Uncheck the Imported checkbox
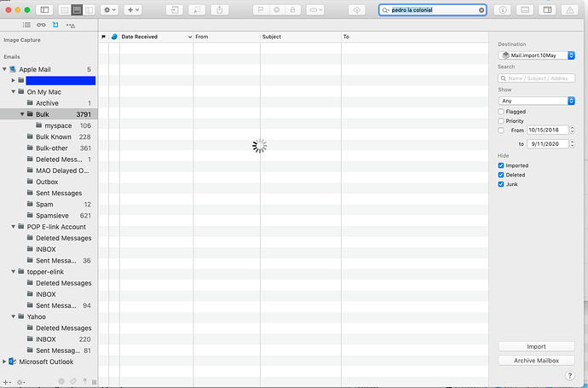Image resolution: width=588 pixels, height=388 pixels. [501, 165]
